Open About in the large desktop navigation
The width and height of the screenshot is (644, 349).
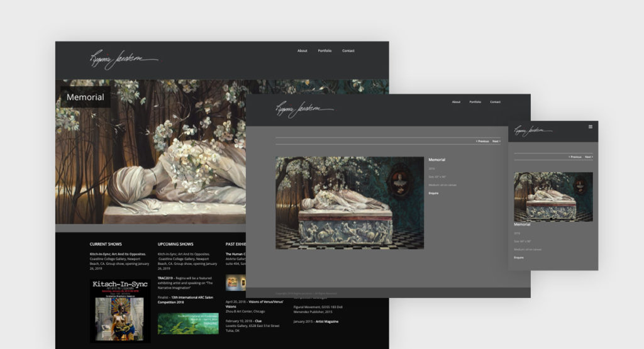(302, 51)
